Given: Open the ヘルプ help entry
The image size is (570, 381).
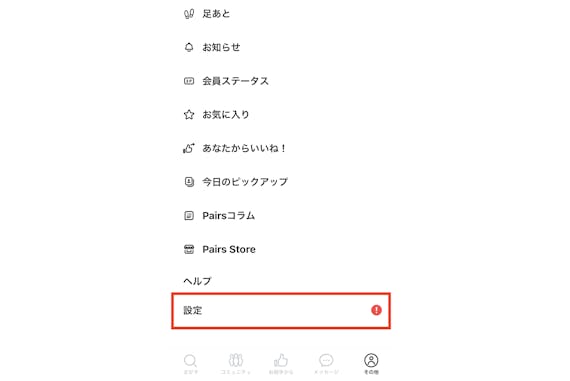Looking at the screenshot, I should (197, 281).
